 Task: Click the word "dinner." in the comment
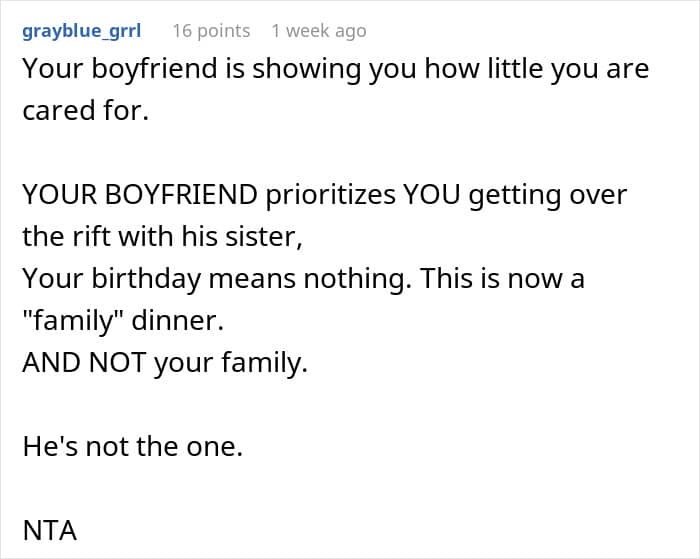click(178, 321)
